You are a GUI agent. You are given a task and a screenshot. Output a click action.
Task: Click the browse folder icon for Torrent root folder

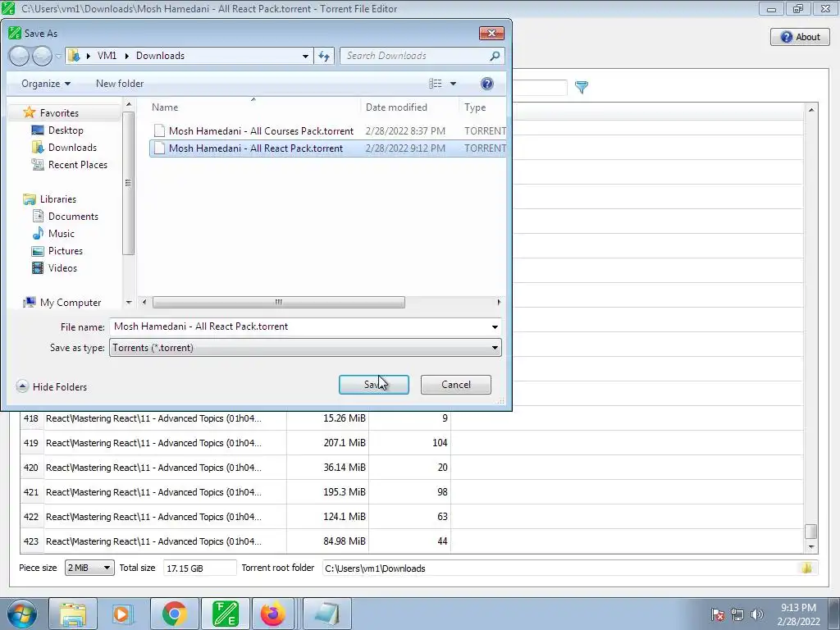click(806, 568)
